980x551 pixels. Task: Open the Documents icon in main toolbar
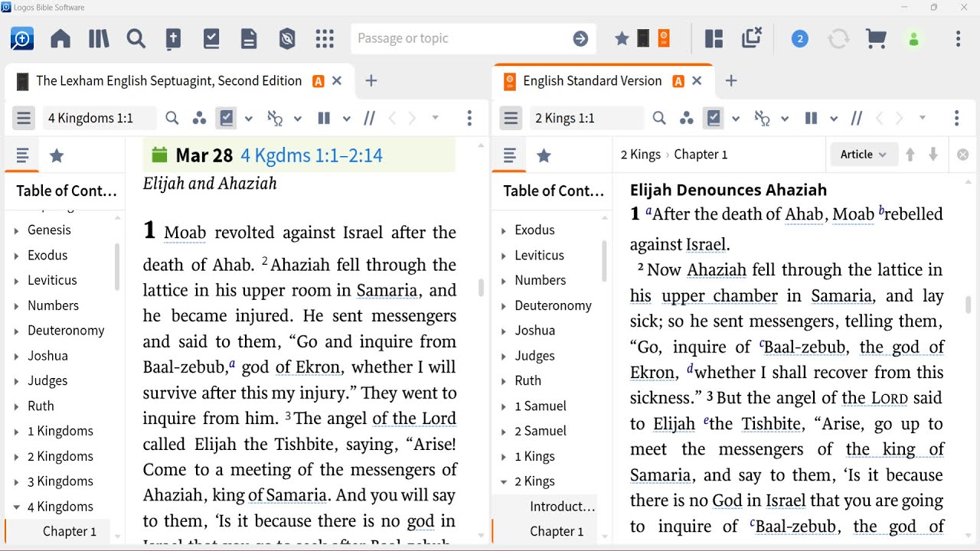click(249, 38)
